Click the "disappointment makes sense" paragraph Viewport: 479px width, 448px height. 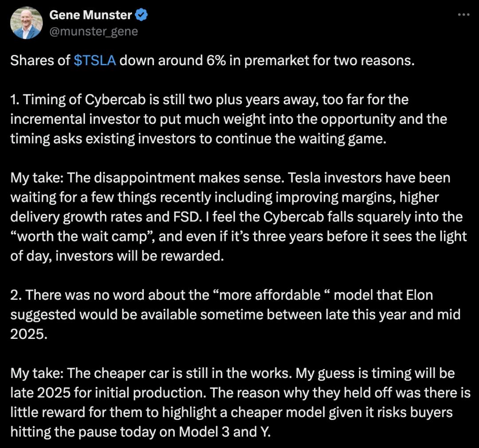(x=238, y=217)
